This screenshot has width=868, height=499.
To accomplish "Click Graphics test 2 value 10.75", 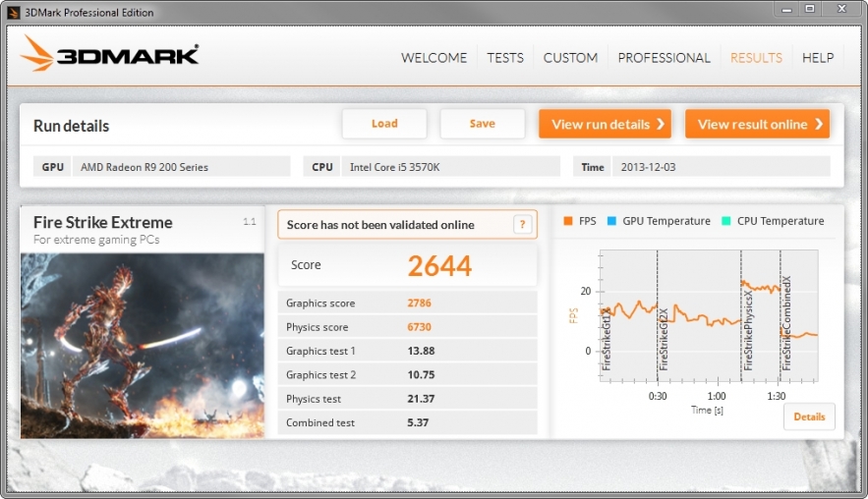I will (x=421, y=374).
